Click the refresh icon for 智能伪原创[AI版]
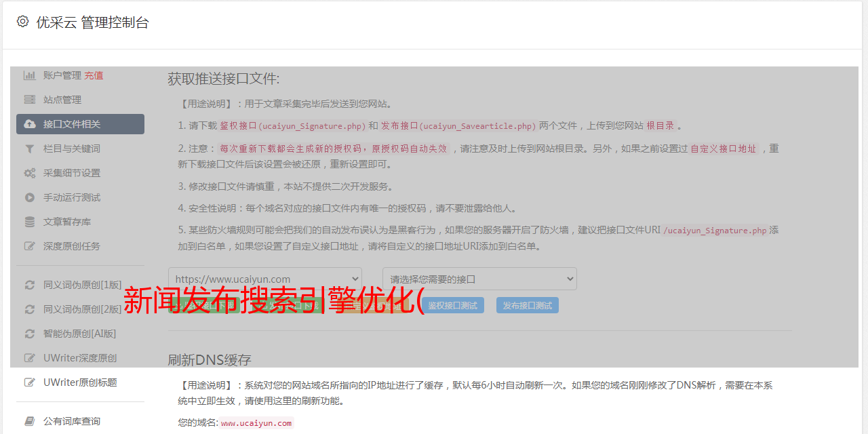This screenshot has width=868, height=434. pos(30,334)
